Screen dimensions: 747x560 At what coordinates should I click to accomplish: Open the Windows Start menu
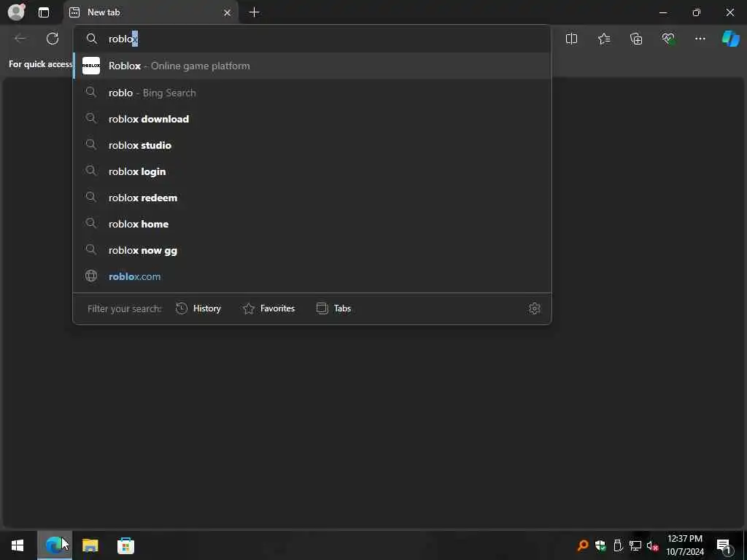(18, 545)
